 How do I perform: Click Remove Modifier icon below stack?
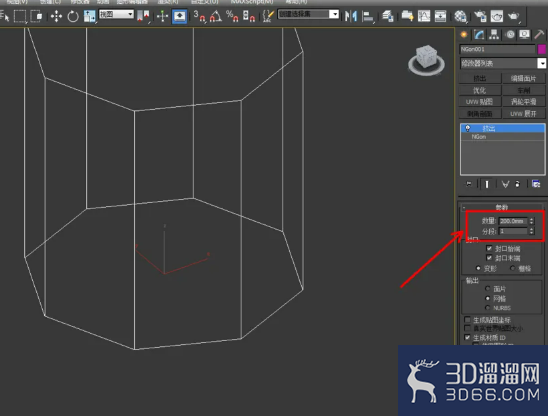tap(518, 184)
